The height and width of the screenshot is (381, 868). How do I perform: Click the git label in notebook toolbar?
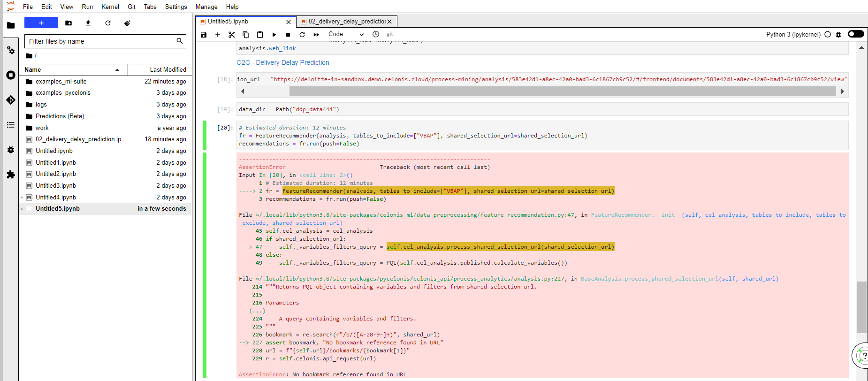389,34
